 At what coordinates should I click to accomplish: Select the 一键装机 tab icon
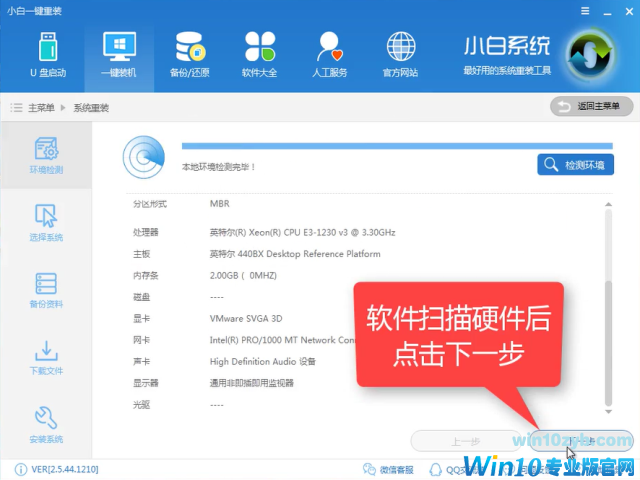[119, 46]
